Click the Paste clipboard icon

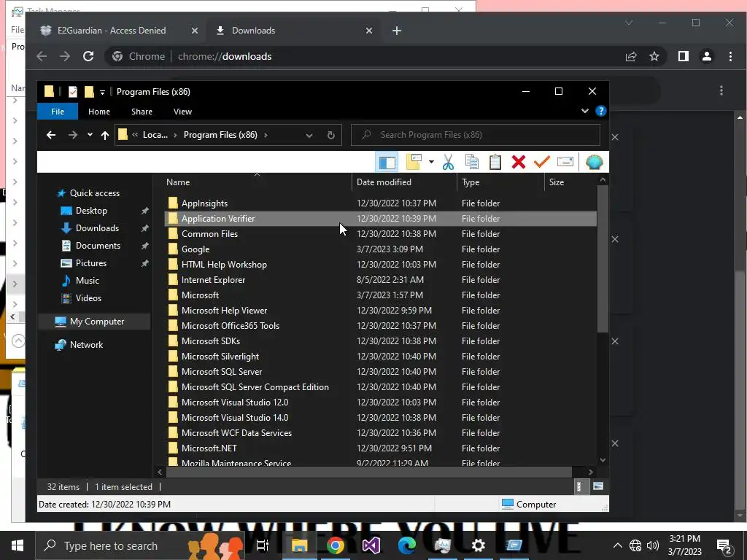point(495,163)
